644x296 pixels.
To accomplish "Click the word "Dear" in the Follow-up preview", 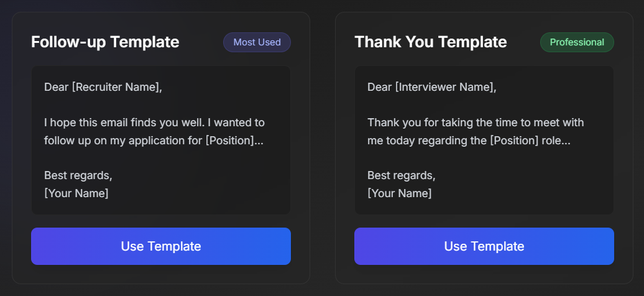I will (57, 87).
